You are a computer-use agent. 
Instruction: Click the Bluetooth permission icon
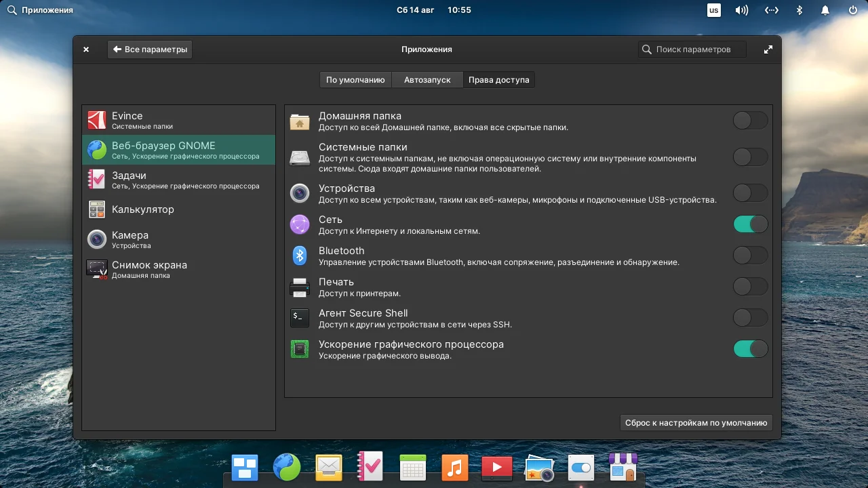click(299, 256)
